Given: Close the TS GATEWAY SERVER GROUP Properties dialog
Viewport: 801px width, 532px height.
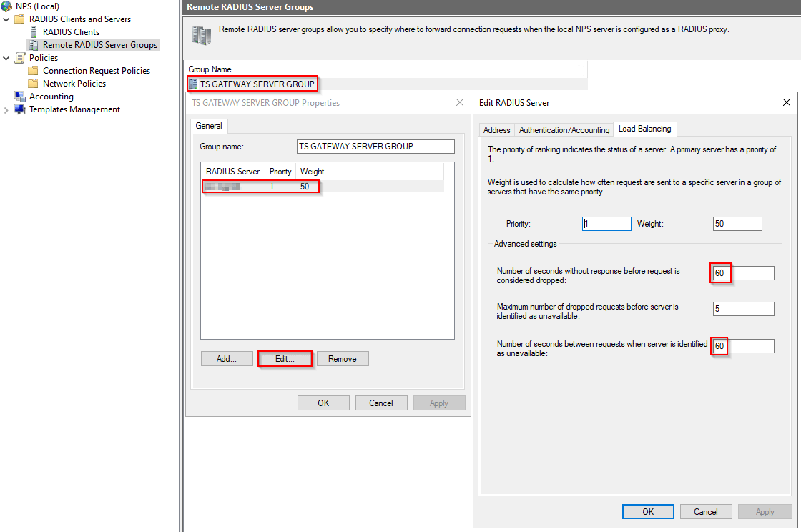Looking at the screenshot, I should pos(460,102).
